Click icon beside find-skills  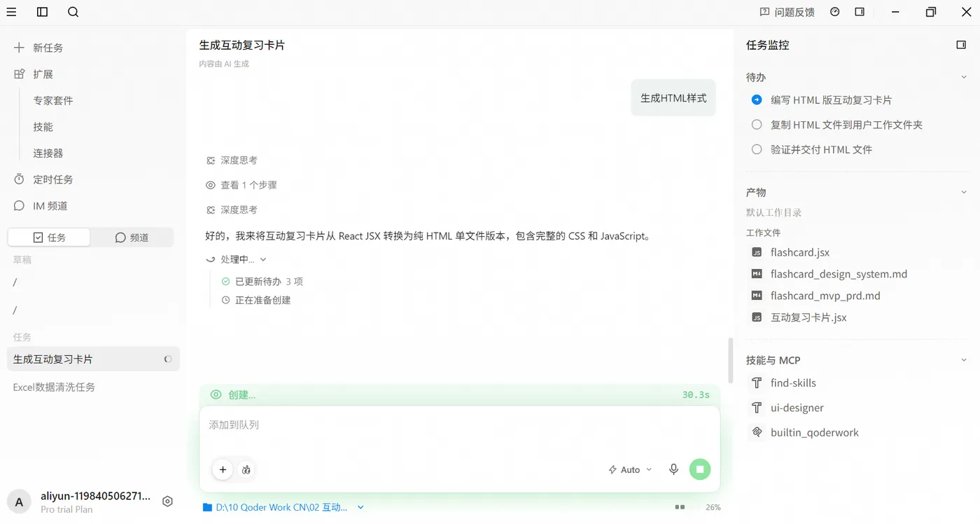756,382
